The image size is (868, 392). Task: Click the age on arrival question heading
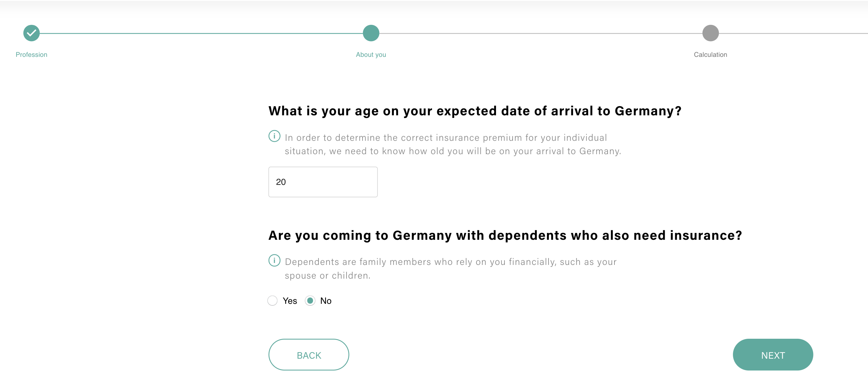475,111
